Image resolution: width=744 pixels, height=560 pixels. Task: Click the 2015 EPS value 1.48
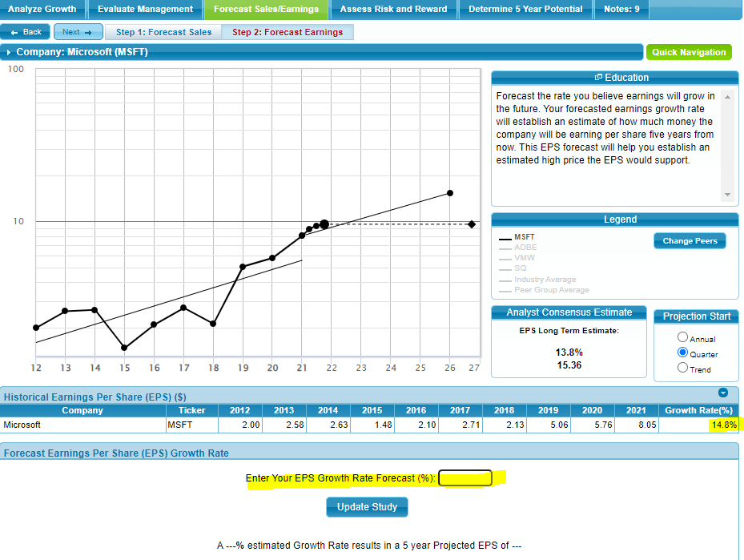(372, 425)
